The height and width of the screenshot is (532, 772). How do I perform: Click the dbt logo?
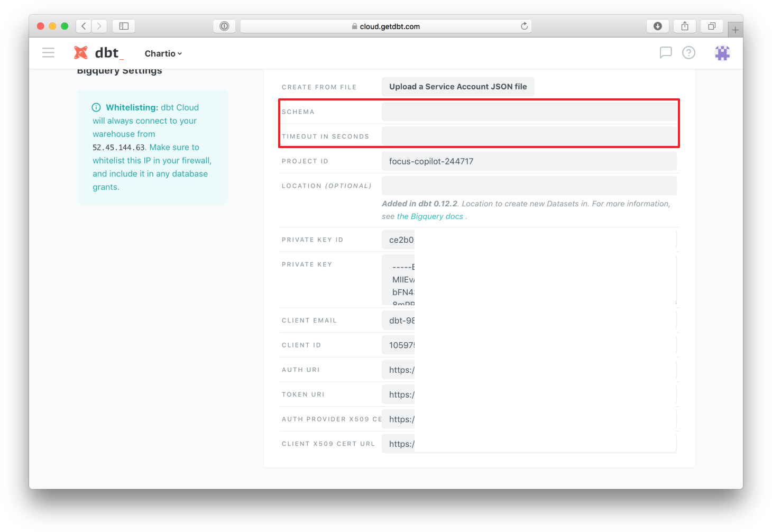(x=98, y=53)
